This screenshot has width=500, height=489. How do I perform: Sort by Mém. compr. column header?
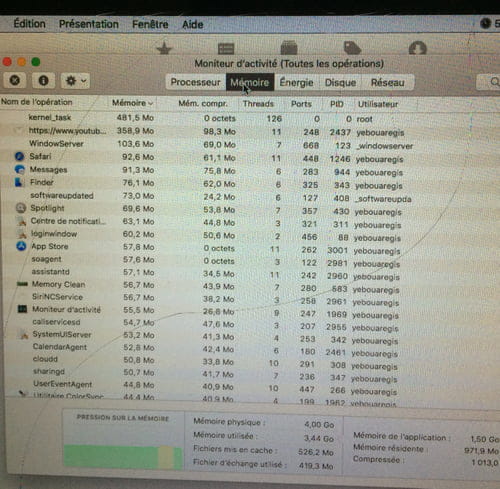pos(203,103)
